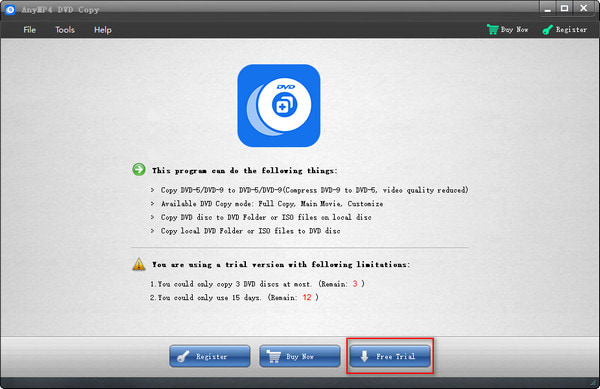This screenshot has width=600, height=389.
Task: Start the Free Trial
Action: (x=390, y=356)
